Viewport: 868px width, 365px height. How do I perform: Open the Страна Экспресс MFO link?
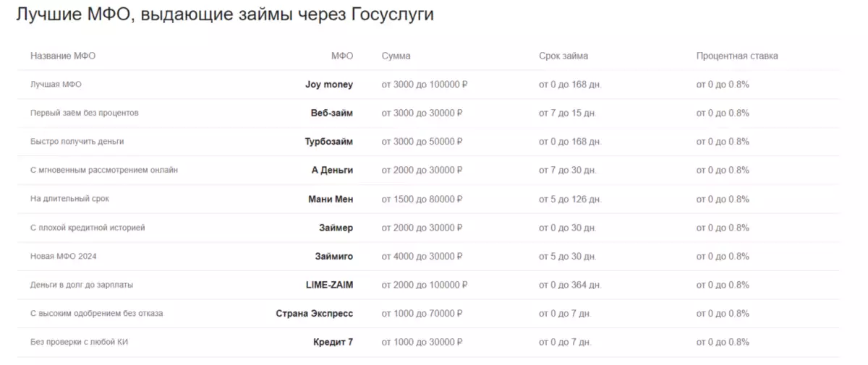pos(315,314)
